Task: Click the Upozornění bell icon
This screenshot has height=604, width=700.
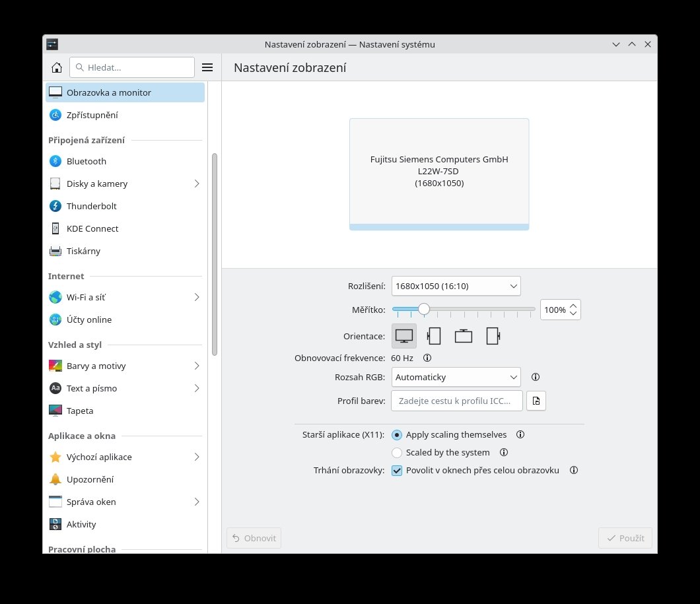Action: tap(55, 479)
